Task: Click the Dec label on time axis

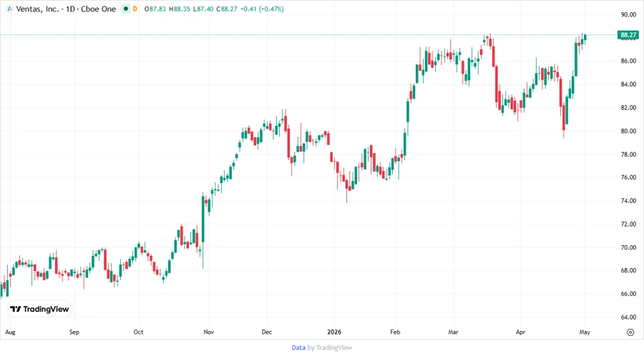Action: [267, 332]
